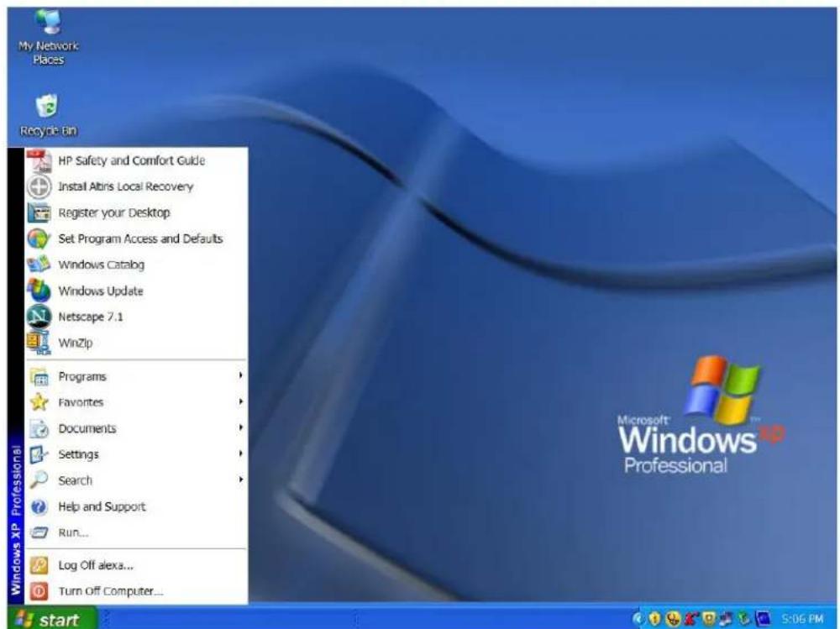Screen dimensions: 840x629
Task: Click the green system tray icon
Action: [744, 619]
